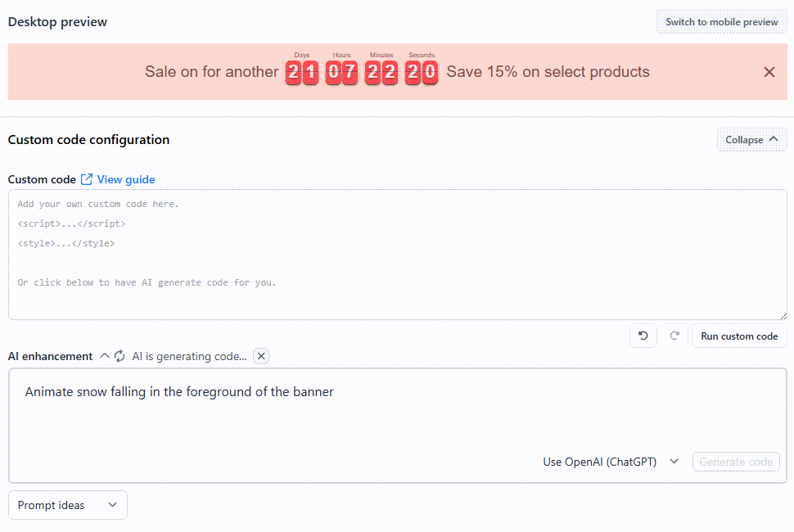Click the code editor resize handle corner
This screenshot has width=794, height=532.
[x=783, y=316]
